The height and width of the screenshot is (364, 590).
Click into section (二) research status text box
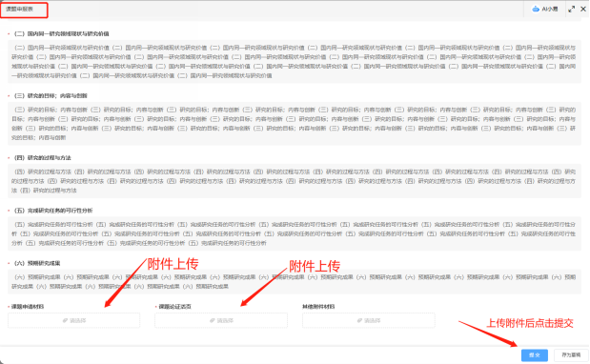295,62
